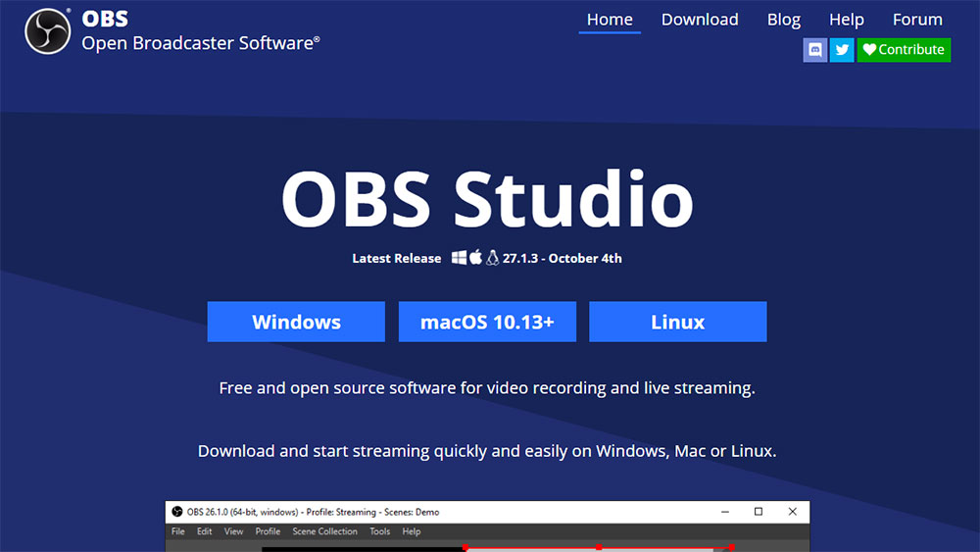Open Tools menu in the demo OBS window

pyautogui.click(x=379, y=531)
